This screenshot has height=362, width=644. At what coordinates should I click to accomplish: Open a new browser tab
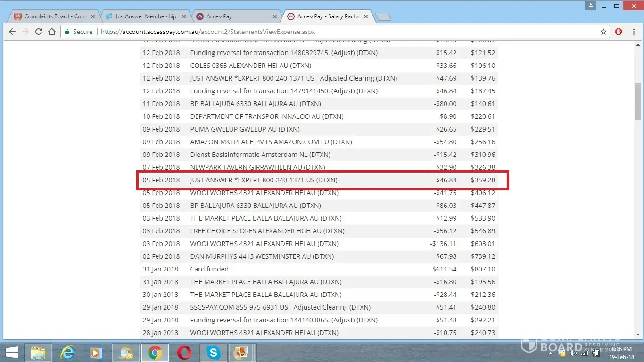tap(384, 16)
